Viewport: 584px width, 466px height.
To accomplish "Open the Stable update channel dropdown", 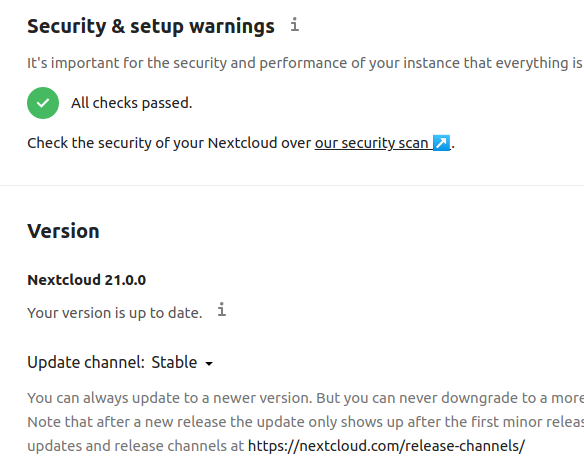I will click(182, 362).
